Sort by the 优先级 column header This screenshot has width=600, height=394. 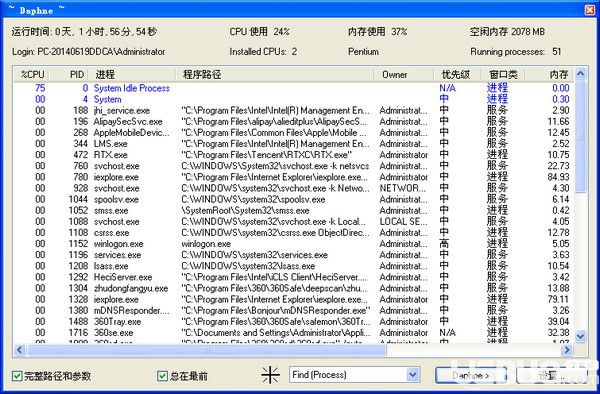[457, 75]
